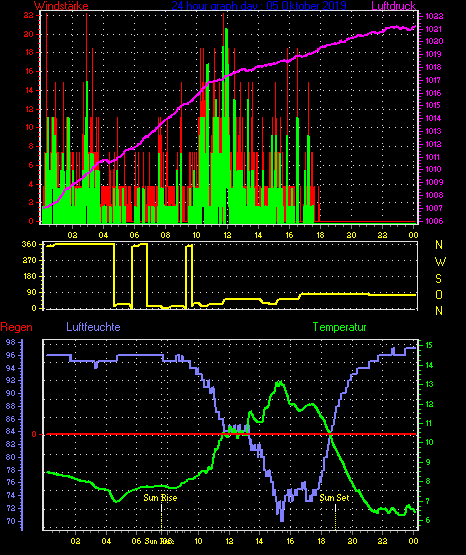The height and width of the screenshot is (555, 466).
Task: Click the O compass direction letter
Action: coord(439,295)
